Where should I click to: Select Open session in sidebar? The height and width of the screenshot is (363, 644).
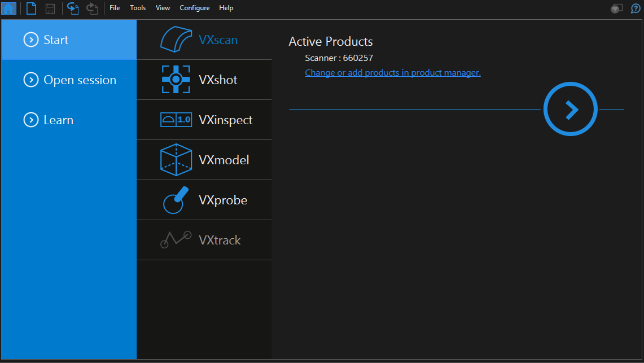(x=69, y=80)
